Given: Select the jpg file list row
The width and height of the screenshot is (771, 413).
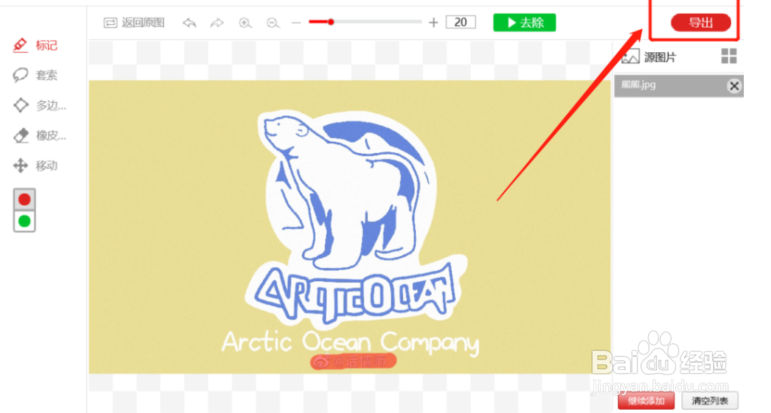Looking at the screenshot, I should 679,86.
